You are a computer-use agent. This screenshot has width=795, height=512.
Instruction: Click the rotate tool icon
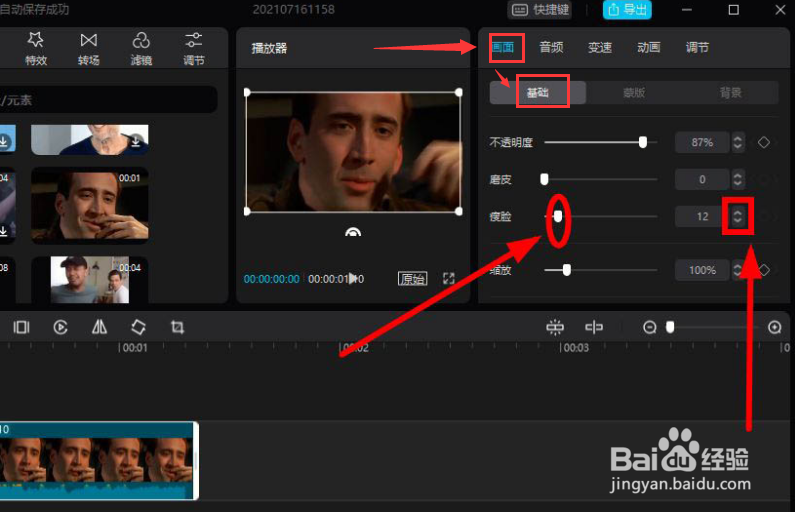coord(138,327)
